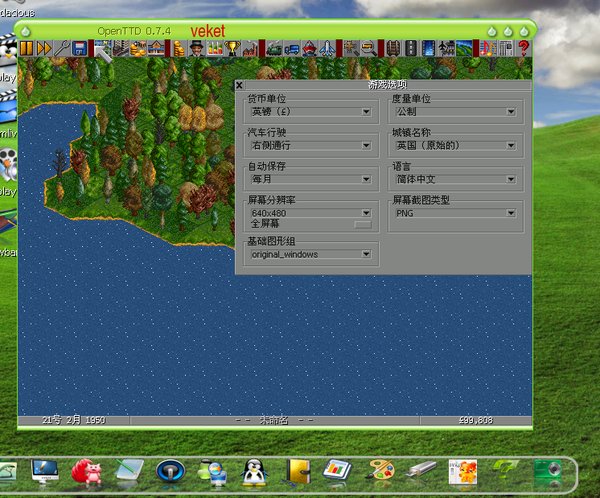Open the 度量单位 measurement units dropdown
This screenshot has width=600, height=498.
454,112
